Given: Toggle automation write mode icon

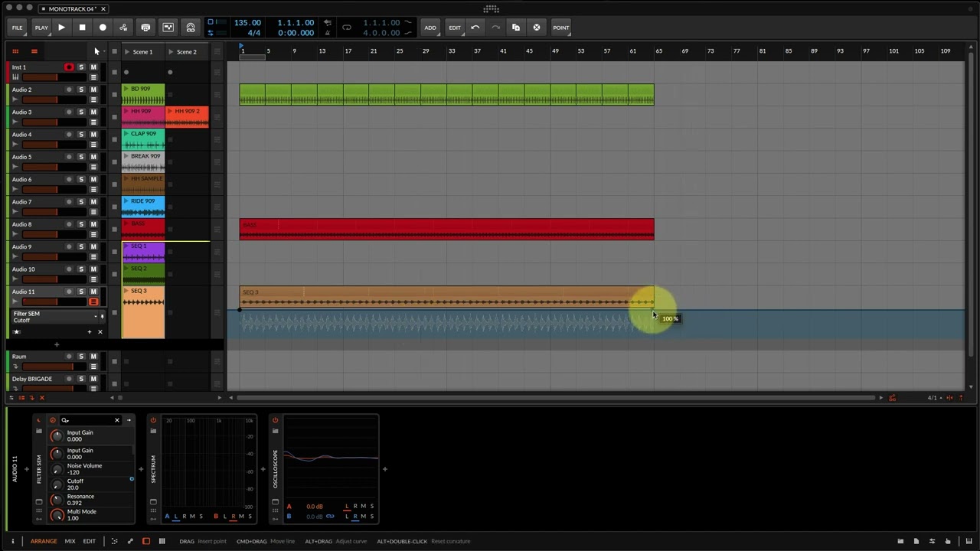Looking at the screenshot, I should (x=123, y=28).
